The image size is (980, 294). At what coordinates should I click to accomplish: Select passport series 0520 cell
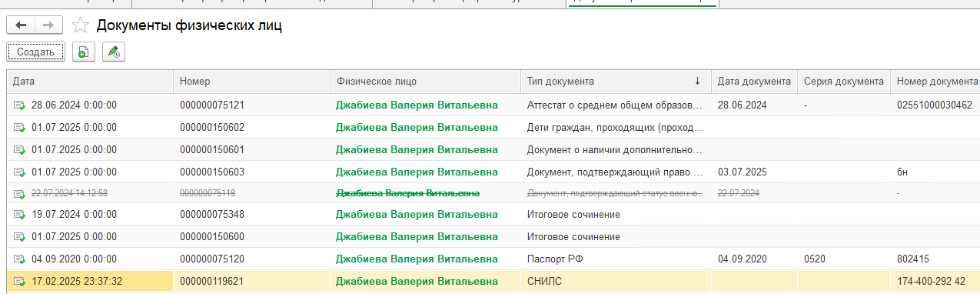pyautogui.click(x=815, y=259)
